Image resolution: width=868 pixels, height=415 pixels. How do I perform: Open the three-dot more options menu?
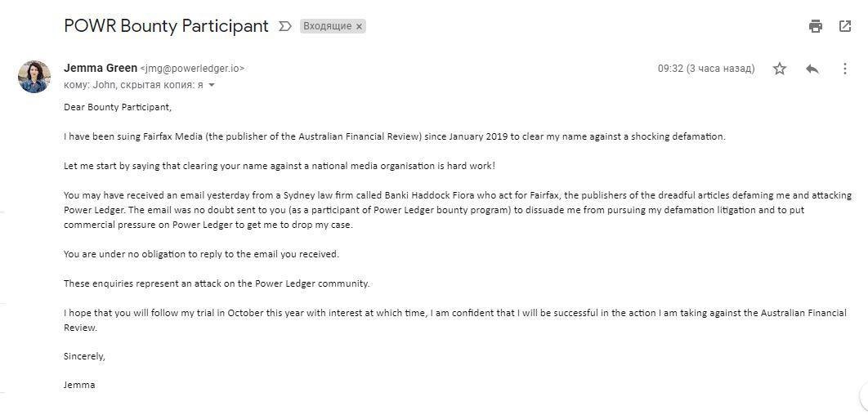(845, 69)
